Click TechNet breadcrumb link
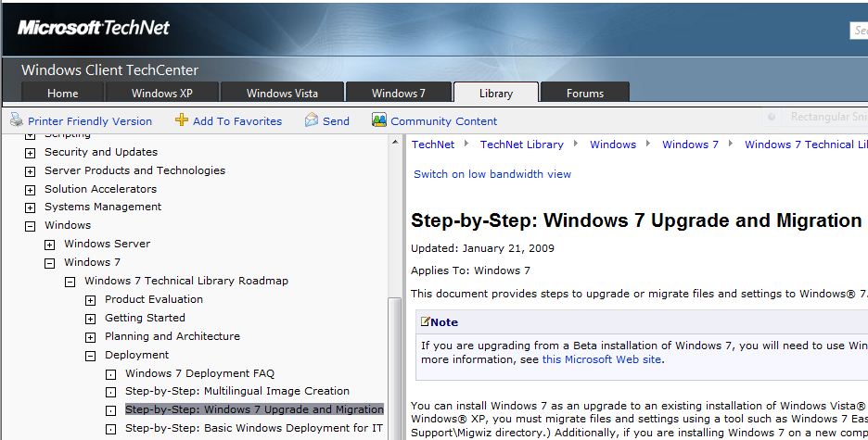This screenshot has width=868, height=440. (x=433, y=145)
